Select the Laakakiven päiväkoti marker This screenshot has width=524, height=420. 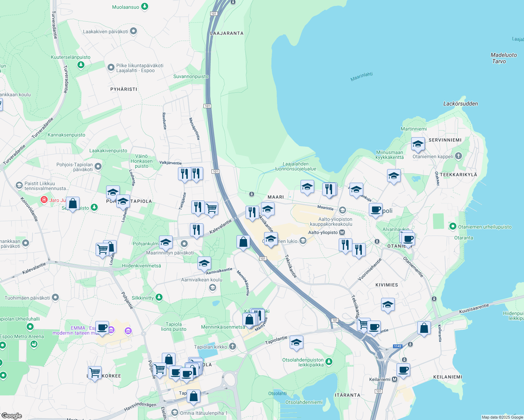click(x=133, y=31)
